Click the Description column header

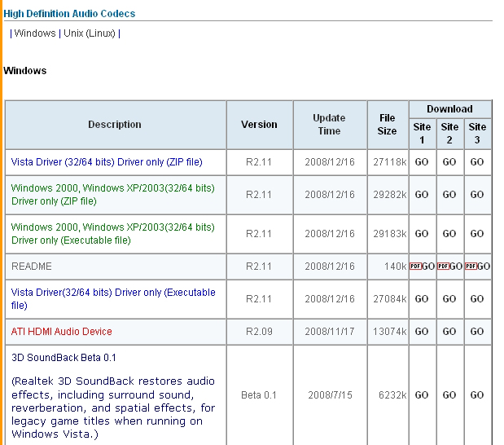point(115,125)
